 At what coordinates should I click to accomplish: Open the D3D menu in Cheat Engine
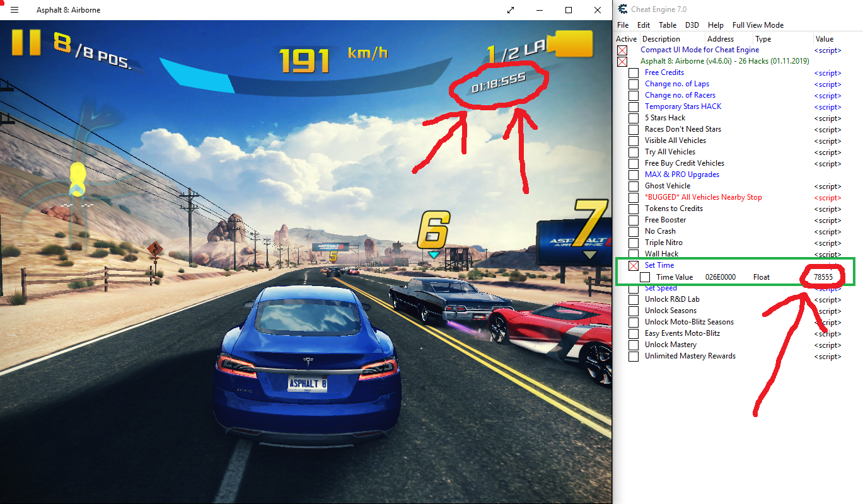[692, 25]
